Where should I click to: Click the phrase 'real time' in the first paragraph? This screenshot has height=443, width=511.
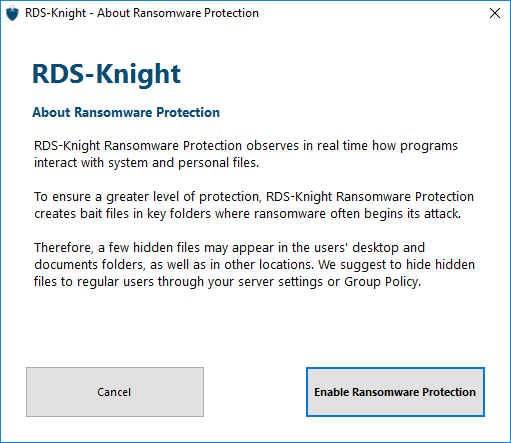[x=342, y=146]
